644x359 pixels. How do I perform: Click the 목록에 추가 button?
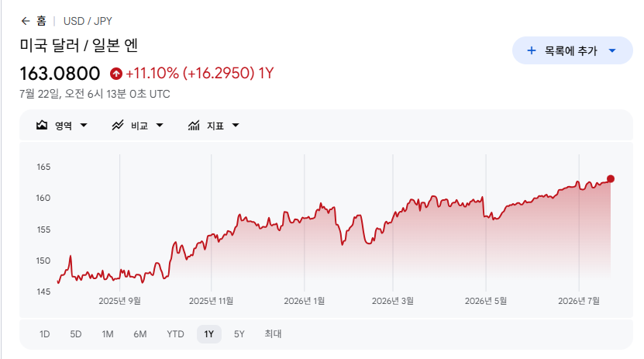pos(572,50)
